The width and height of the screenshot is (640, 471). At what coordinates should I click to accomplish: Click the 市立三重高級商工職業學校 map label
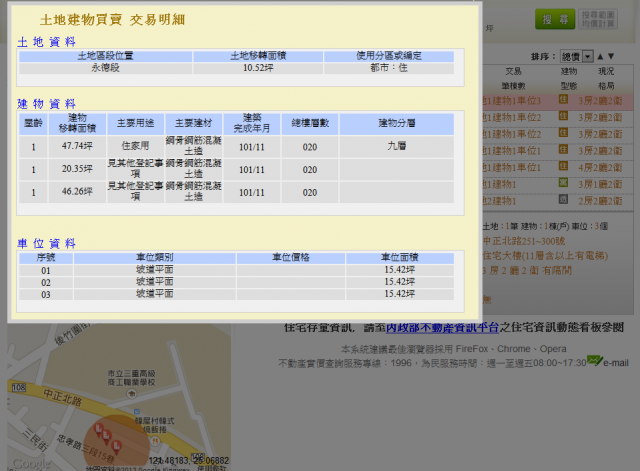click(x=131, y=378)
